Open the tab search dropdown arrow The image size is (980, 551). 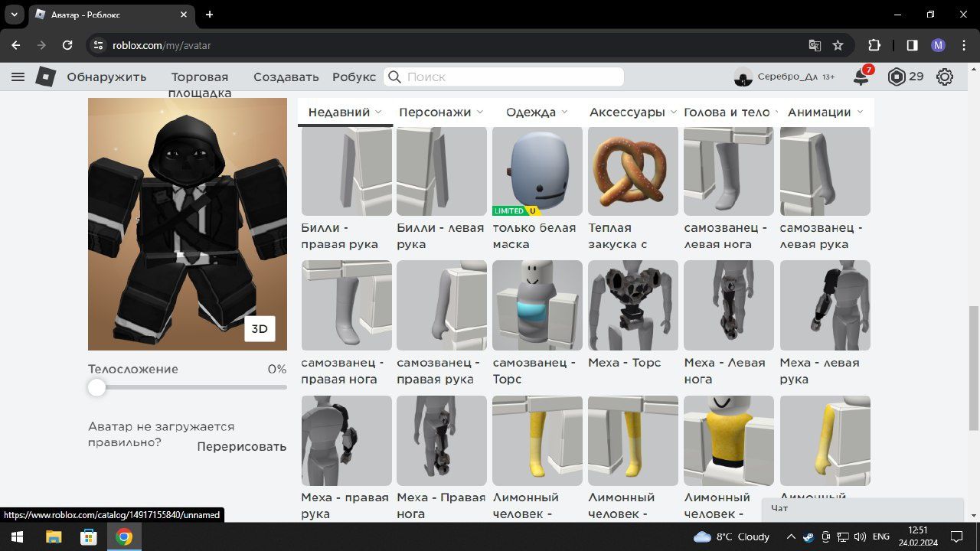tap(14, 14)
